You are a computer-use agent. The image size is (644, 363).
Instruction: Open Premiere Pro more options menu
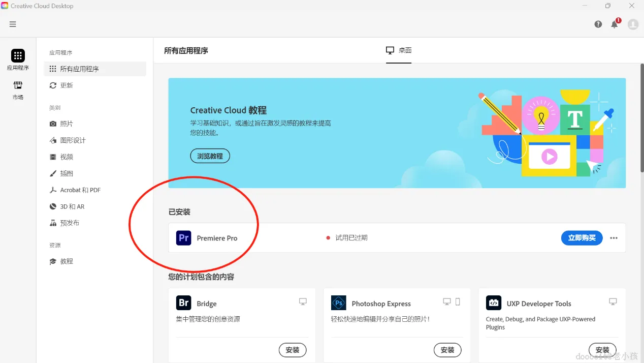click(x=614, y=238)
